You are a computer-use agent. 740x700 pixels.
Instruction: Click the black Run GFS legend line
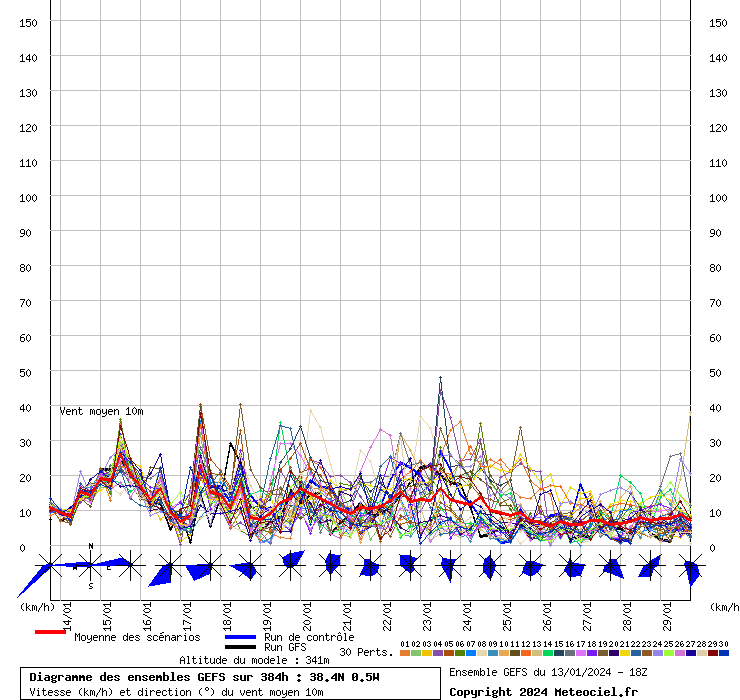click(x=240, y=647)
